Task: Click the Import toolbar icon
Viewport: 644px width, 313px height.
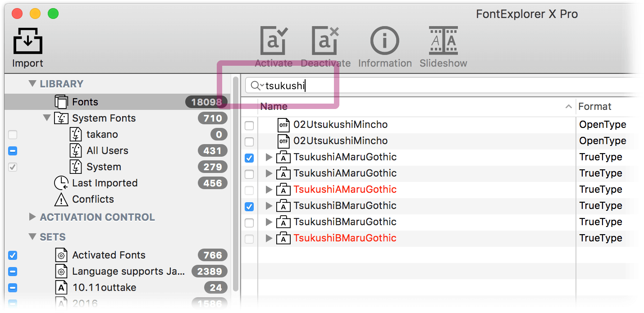Action: click(x=27, y=41)
